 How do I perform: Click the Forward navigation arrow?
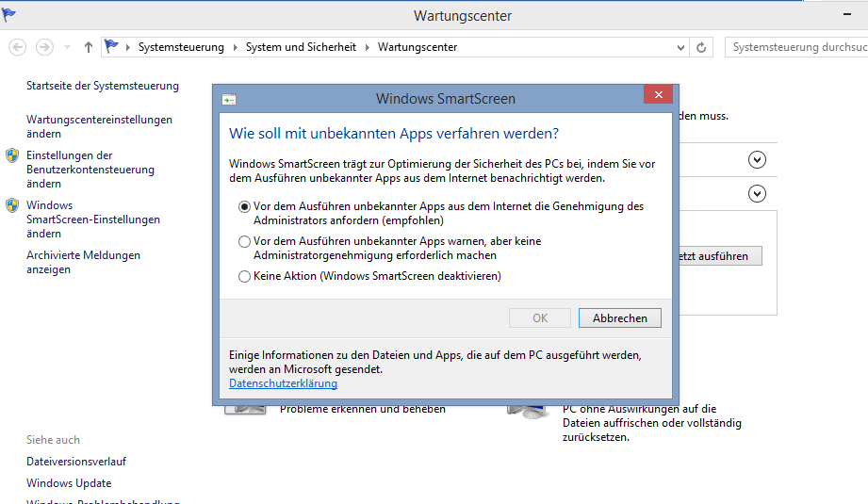pyautogui.click(x=44, y=47)
